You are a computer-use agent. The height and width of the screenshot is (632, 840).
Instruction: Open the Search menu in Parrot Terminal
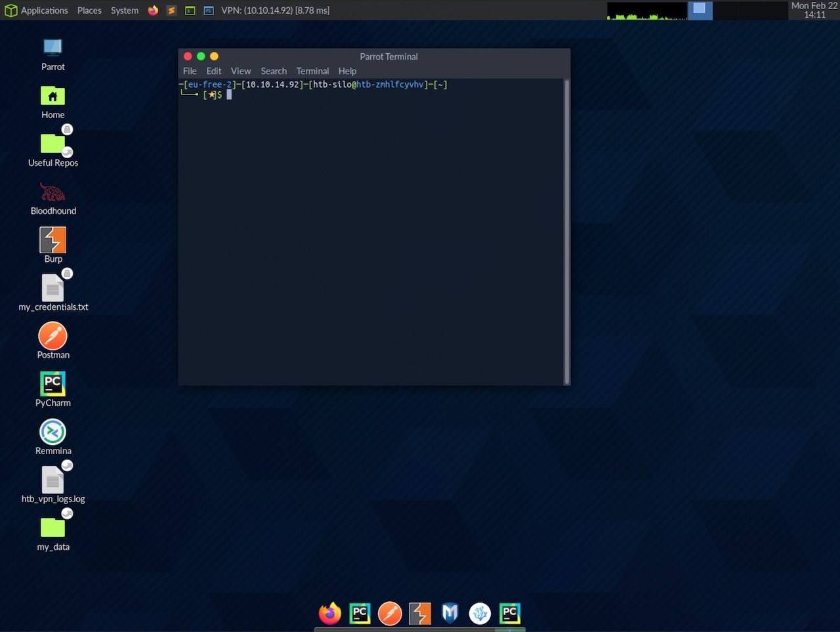point(274,71)
